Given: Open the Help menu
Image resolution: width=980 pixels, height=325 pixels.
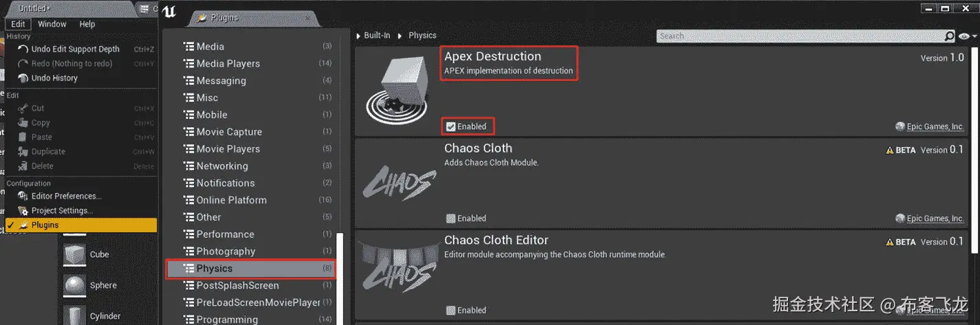Looking at the screenshot, I should tap(87, 24).
